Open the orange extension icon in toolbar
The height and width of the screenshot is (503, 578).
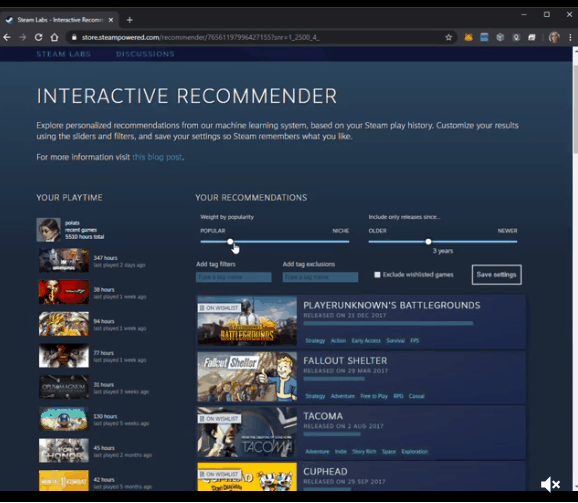click(469, 37)
